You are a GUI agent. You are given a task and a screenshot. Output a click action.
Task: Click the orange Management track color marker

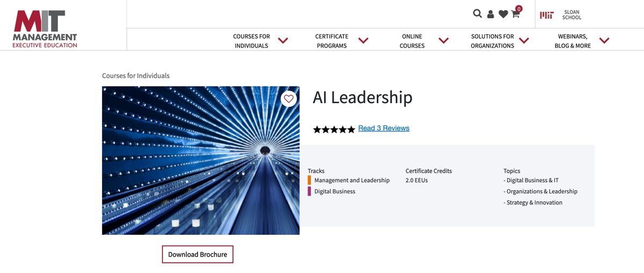309,180
